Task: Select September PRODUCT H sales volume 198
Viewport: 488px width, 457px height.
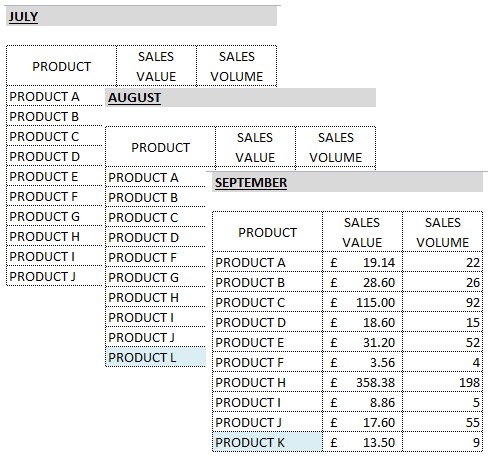Action: pyautogui.click(x=443, y=382)
